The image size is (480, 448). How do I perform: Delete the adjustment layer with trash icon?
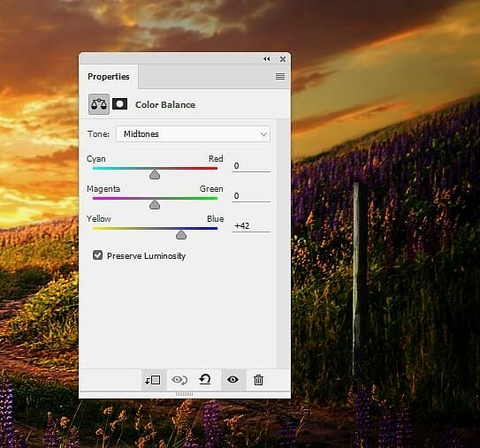[258, 380]
